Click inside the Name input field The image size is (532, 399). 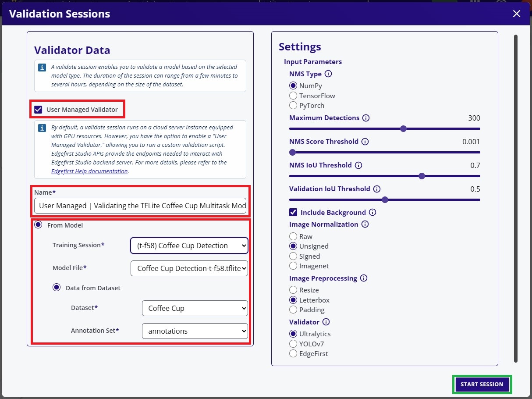(x=140, y=205)
